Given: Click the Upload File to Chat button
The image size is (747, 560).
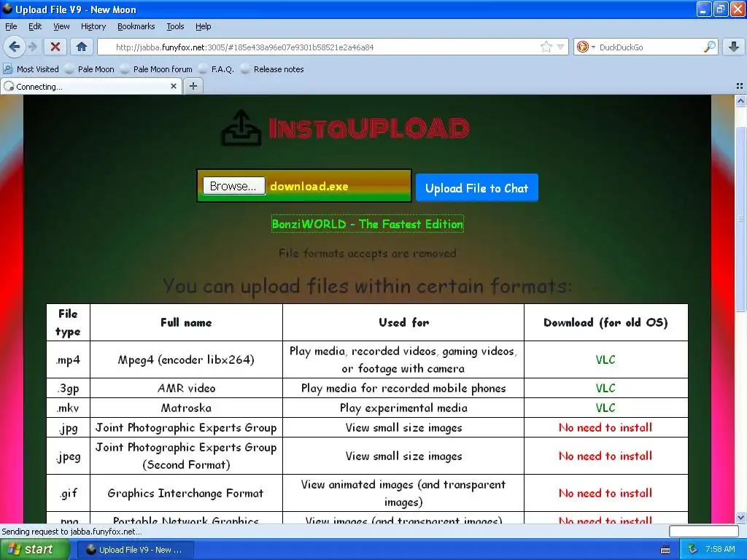Looking at the screenshot, I should pyautogui.click(x=477, y=187).
